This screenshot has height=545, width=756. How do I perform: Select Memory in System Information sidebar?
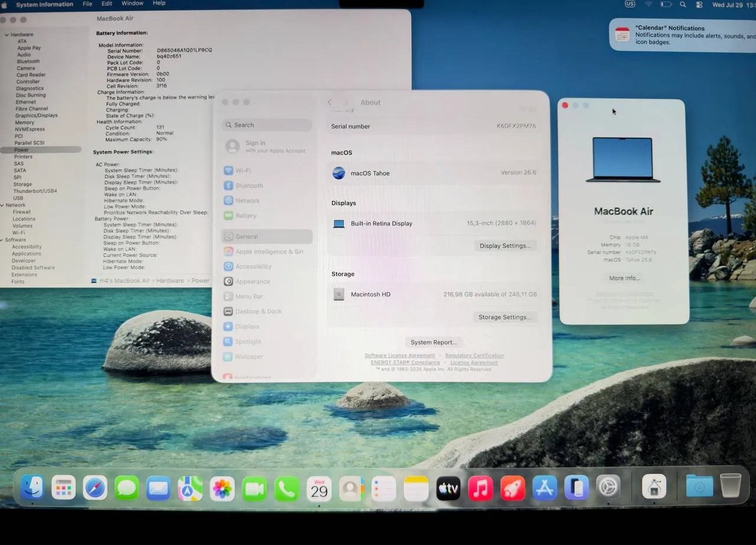pos(25,122)
